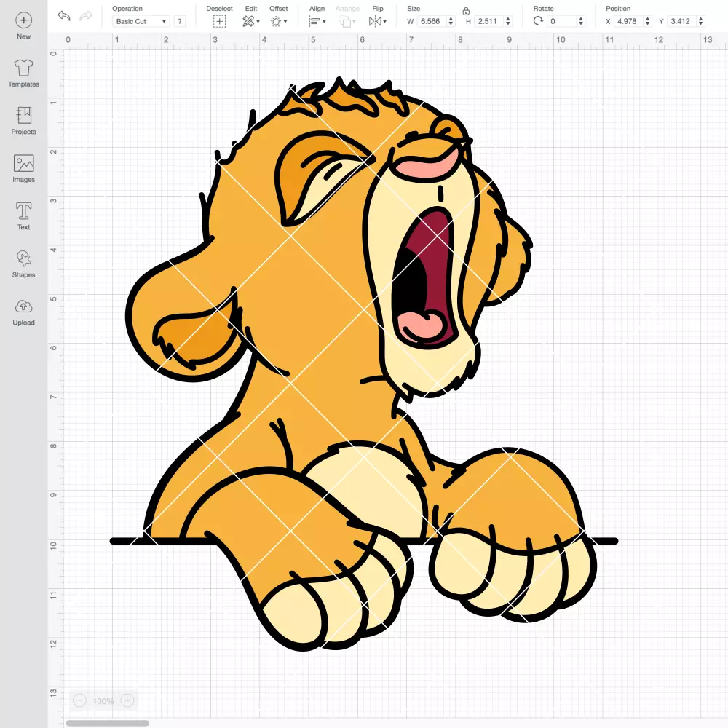Open the Upload panel
This screenshot has width=728, height=728.
[x=24, y=312]
